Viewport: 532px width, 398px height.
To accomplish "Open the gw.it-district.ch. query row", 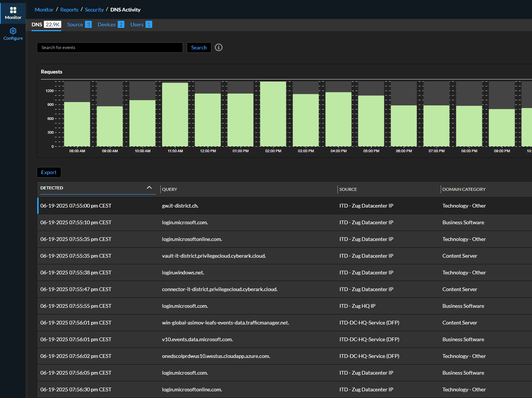I will pos(284,206).
